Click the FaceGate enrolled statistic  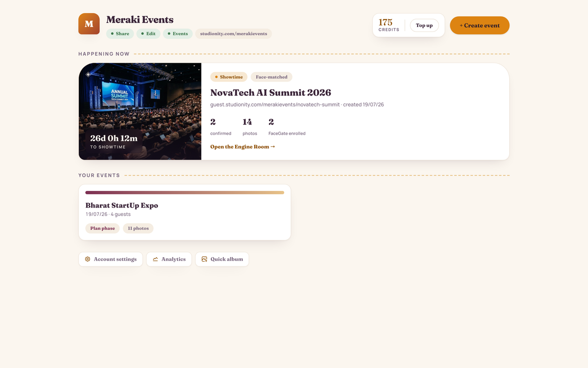[287, 127]
